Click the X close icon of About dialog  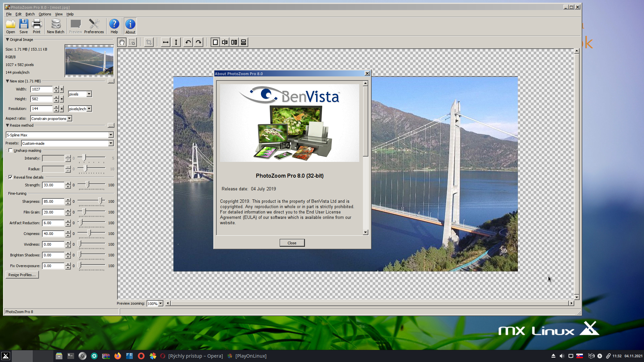point(367,74)
